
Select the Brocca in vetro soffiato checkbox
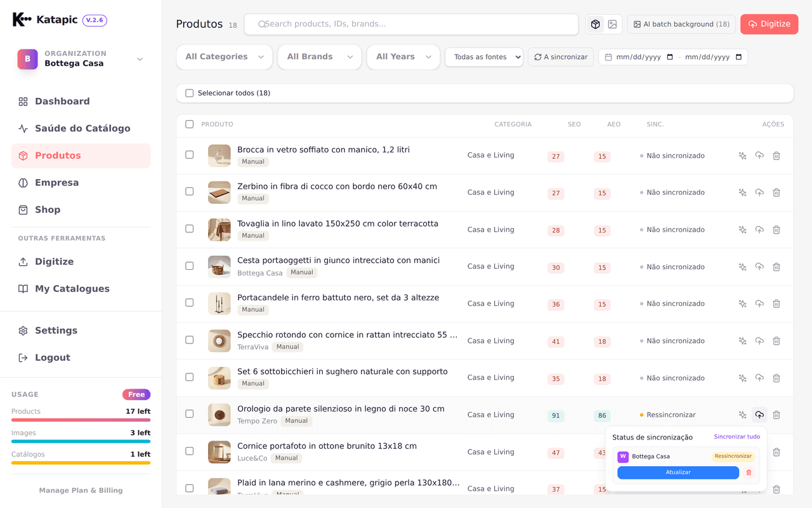pos(189,154)
